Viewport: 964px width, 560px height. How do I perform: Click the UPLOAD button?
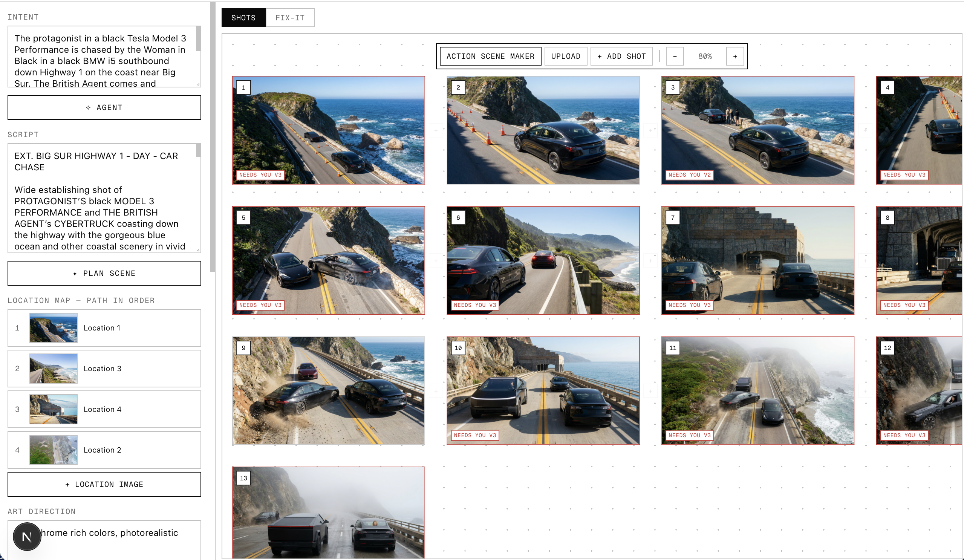[565, 56]
